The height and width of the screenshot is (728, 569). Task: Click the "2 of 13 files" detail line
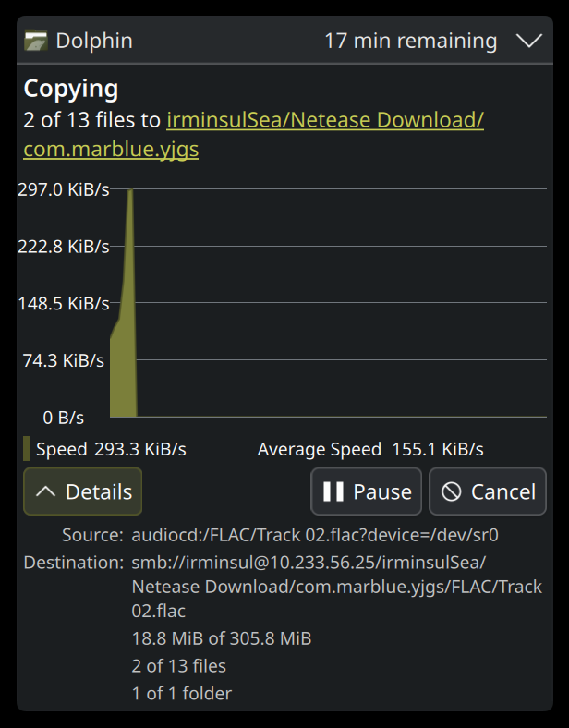point(179,666)
